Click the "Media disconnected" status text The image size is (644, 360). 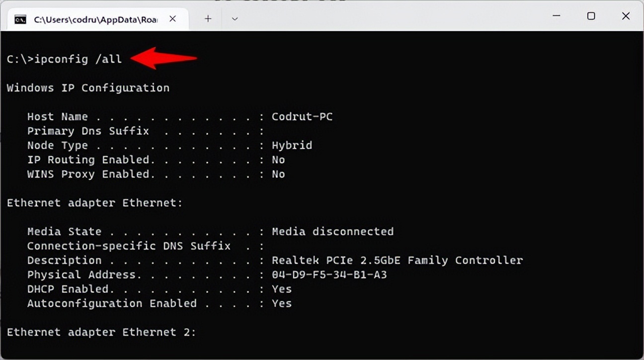(332, 232)
